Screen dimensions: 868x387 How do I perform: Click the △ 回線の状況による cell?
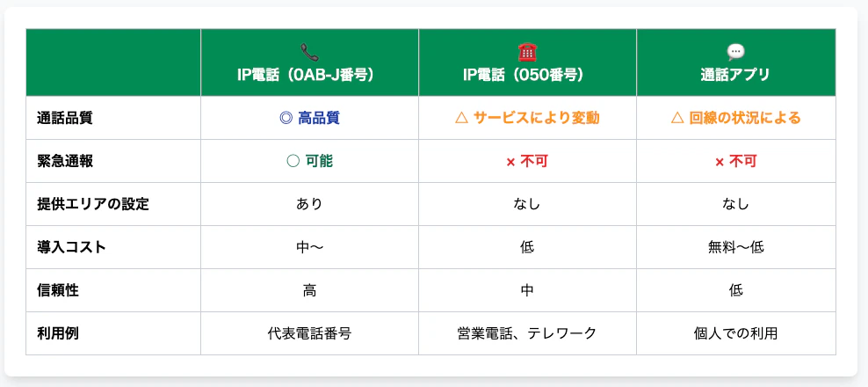point(736,118)
